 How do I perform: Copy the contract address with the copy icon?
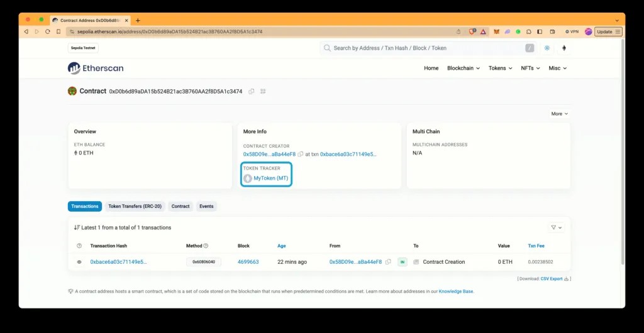click(x=252, y=91)
